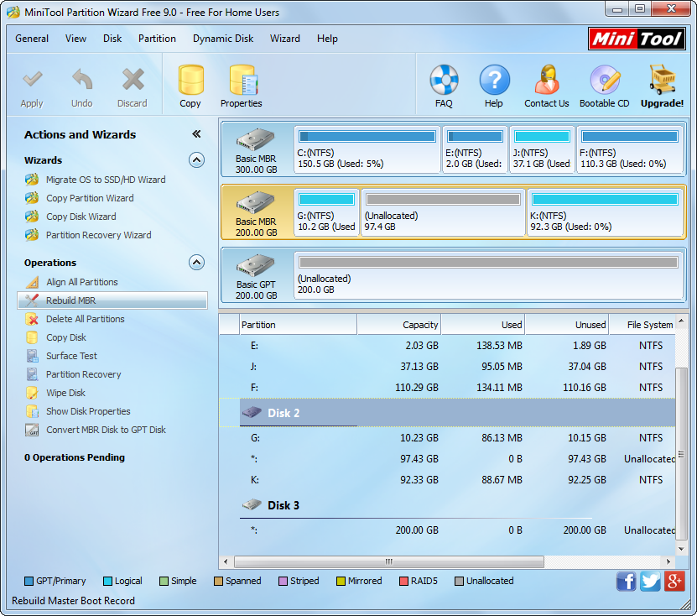Launch Migrate OS to SSD/HD Wizard
The height and width of the screenshot is (616, 697).
point(105,180)
